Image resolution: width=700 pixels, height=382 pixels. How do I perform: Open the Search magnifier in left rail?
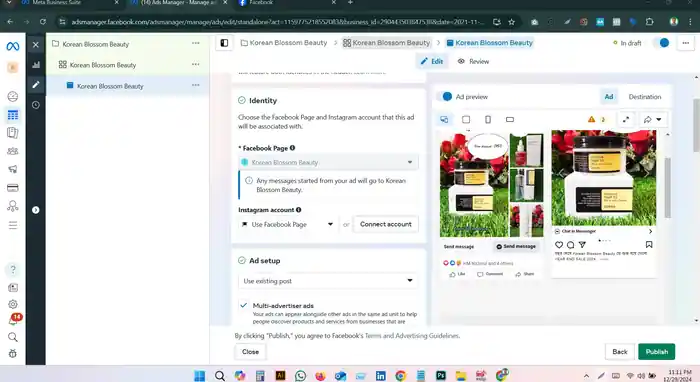12,337
